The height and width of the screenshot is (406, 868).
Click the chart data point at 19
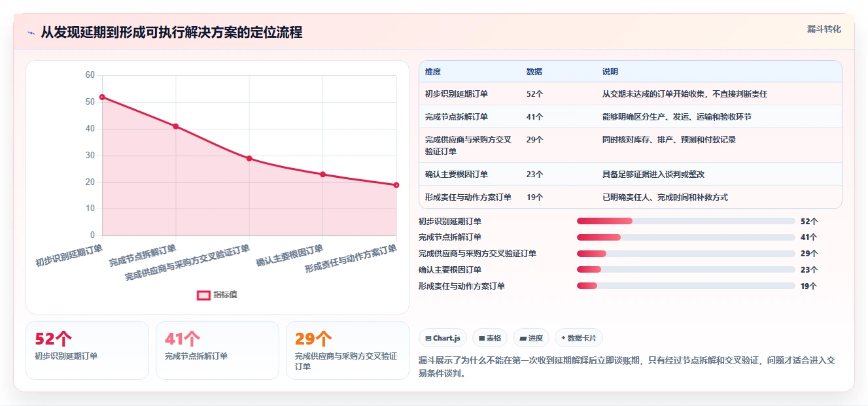click(x=396, y=185)
